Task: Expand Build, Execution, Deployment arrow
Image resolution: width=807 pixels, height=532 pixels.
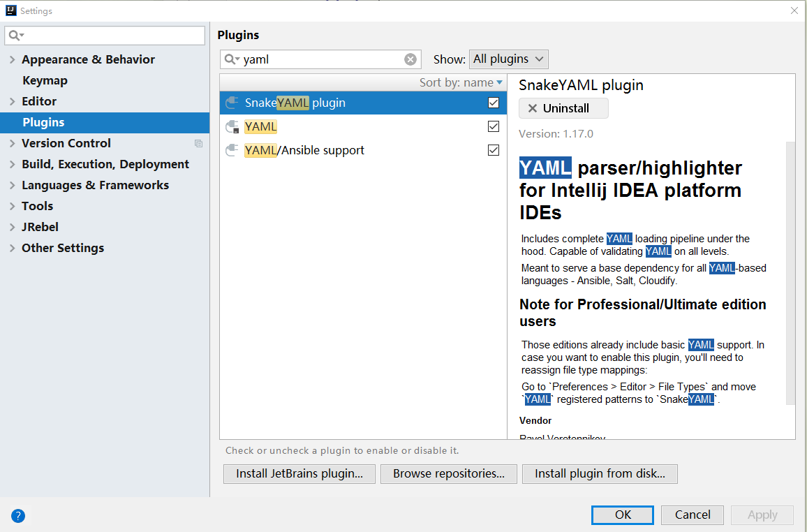Action: (13, 165)
